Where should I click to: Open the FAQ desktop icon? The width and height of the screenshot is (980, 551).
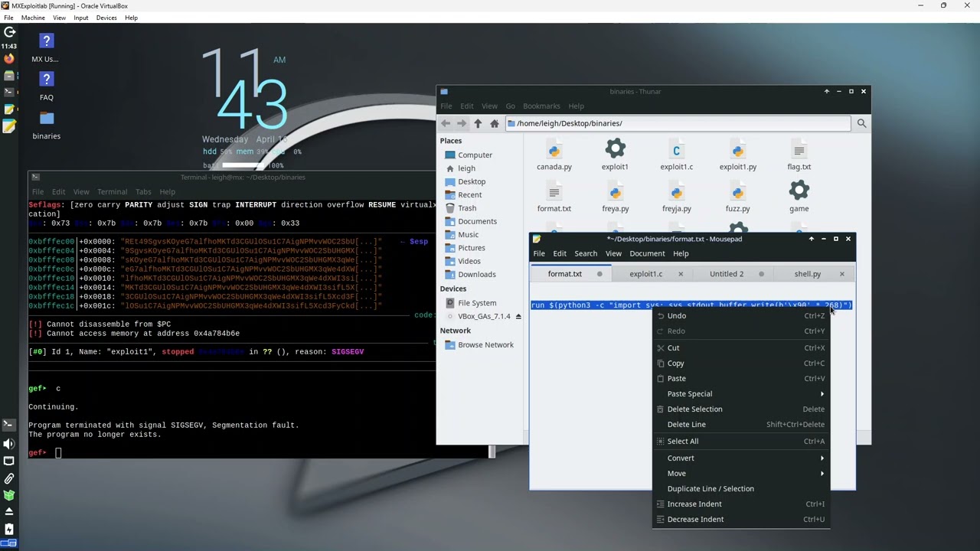(46, 86)
